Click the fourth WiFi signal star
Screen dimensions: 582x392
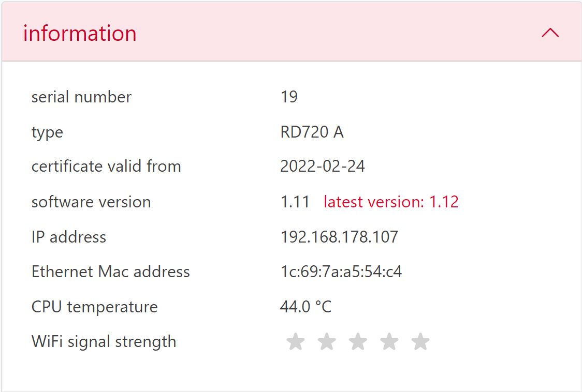(x=389, y=342)
